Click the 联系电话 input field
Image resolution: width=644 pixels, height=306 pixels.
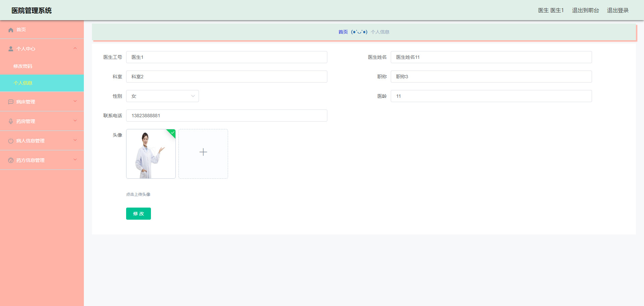[x=227, y=116]
